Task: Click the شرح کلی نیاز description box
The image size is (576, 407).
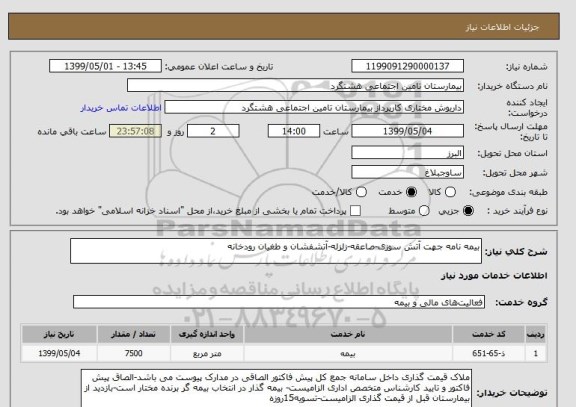Action: (x=276, y=251)
